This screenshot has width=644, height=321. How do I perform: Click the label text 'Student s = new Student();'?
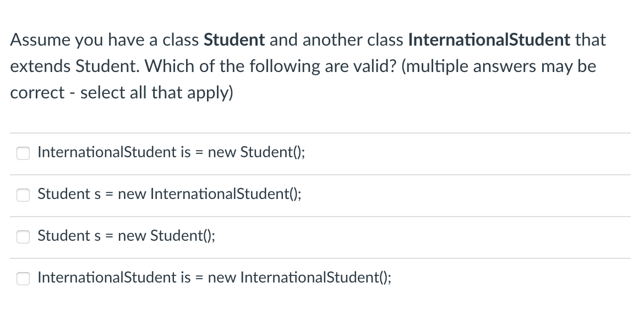[126, 236]
